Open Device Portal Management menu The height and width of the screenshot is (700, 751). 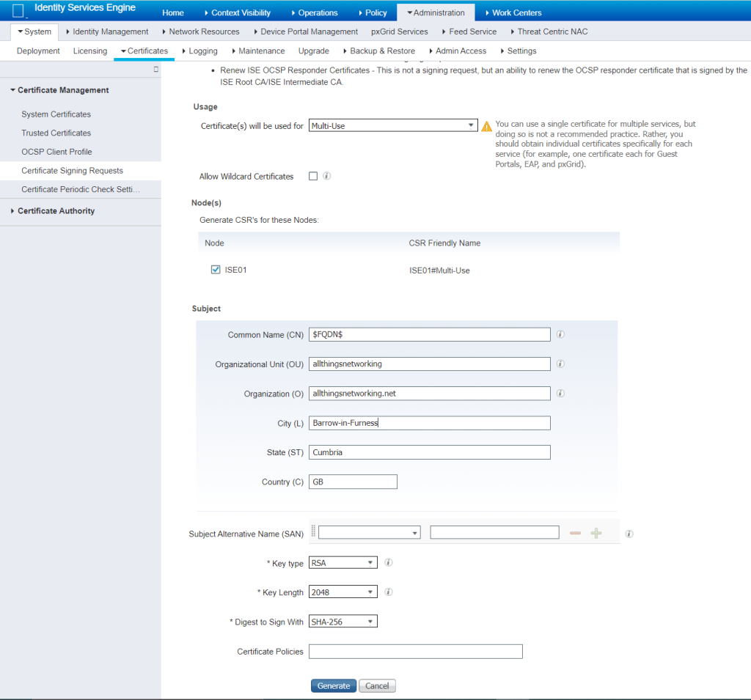point(306,32)
